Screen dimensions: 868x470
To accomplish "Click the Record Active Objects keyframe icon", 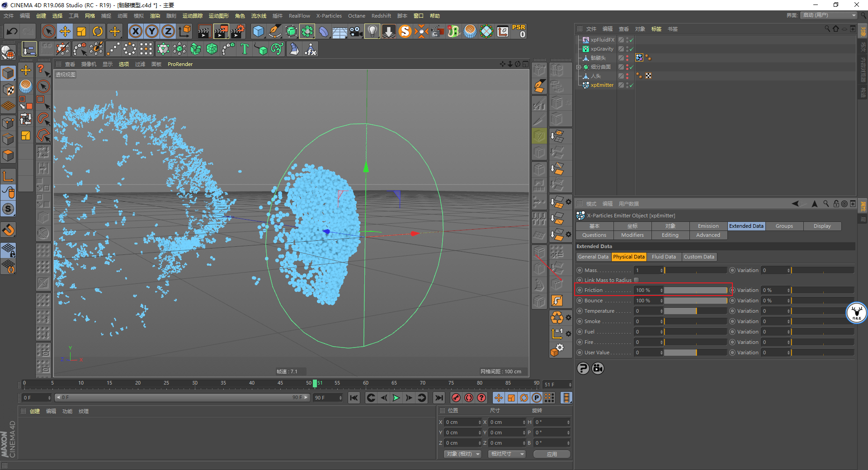I will (456, 398).
